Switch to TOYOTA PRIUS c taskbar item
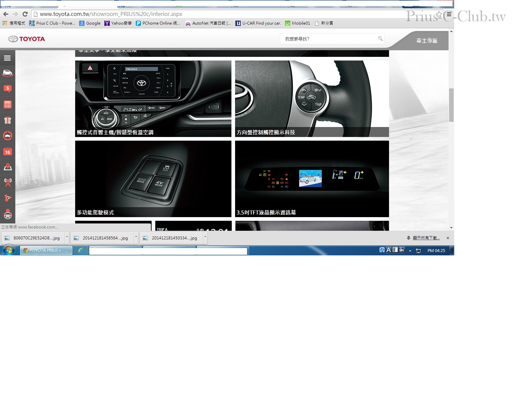The height and width of the screenshot is (399, 532). [46, 250]
